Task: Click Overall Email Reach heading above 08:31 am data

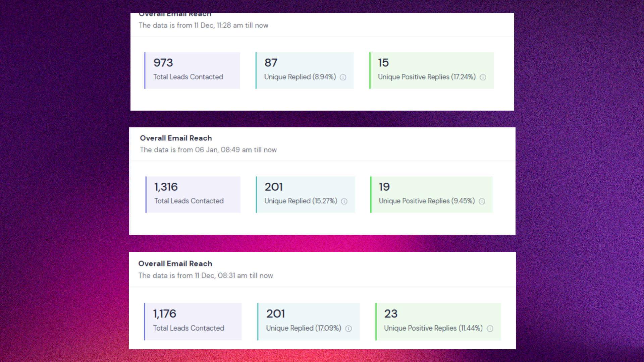Action: (175, 264)
